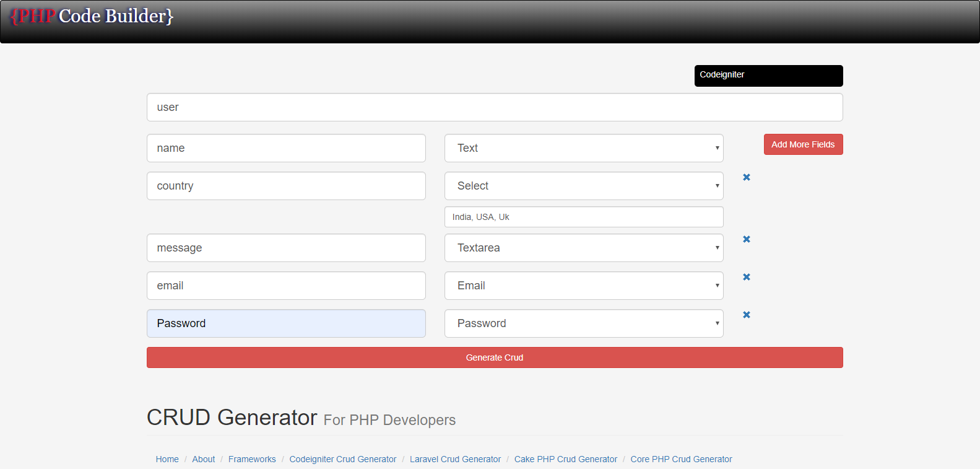This screenshot has height=469, width=980.
Task: Click the email field name input
Action: coord(286,286)
